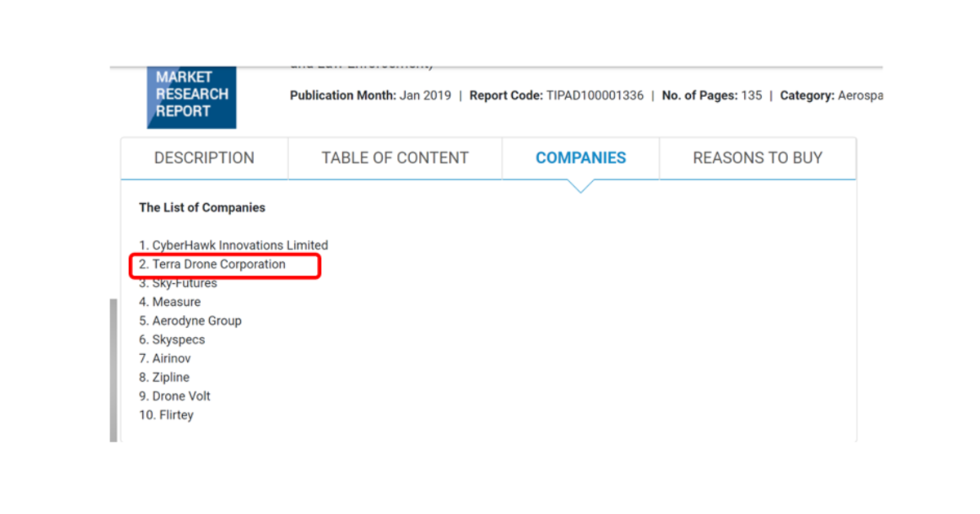Click the 'Terra Drone Corporation' list entry
This screenshot has width=980, height=514.
point(212,264)
